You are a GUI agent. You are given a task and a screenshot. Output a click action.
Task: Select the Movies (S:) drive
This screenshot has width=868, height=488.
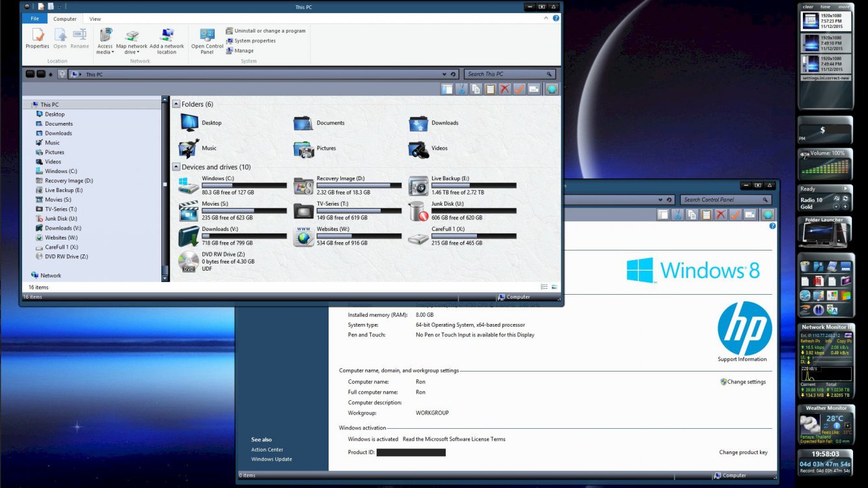tap(232, 211)
